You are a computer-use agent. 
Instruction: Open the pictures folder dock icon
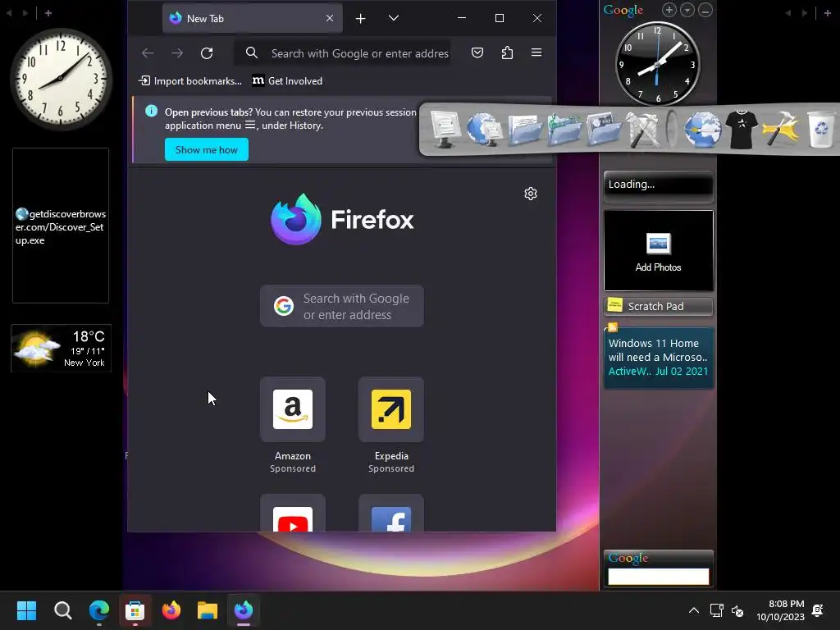click(604, 129)
